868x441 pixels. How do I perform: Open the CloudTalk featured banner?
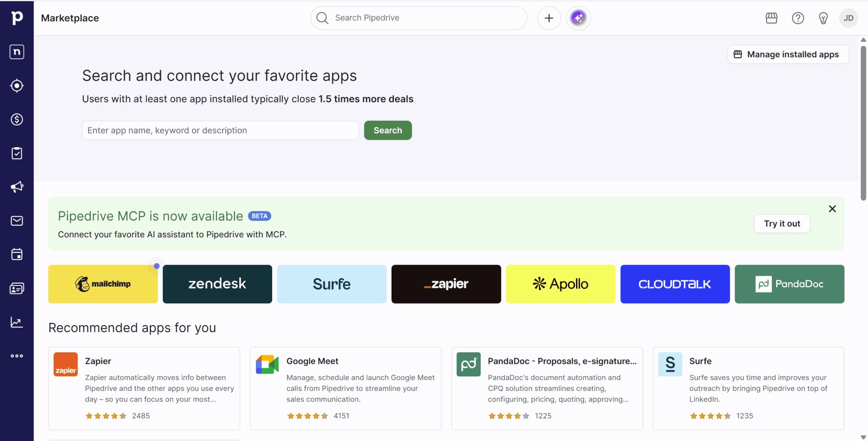pos(675,284)
